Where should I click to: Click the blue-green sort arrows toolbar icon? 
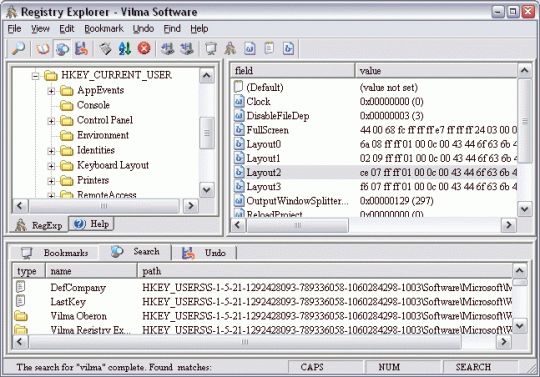pos(125,48)
